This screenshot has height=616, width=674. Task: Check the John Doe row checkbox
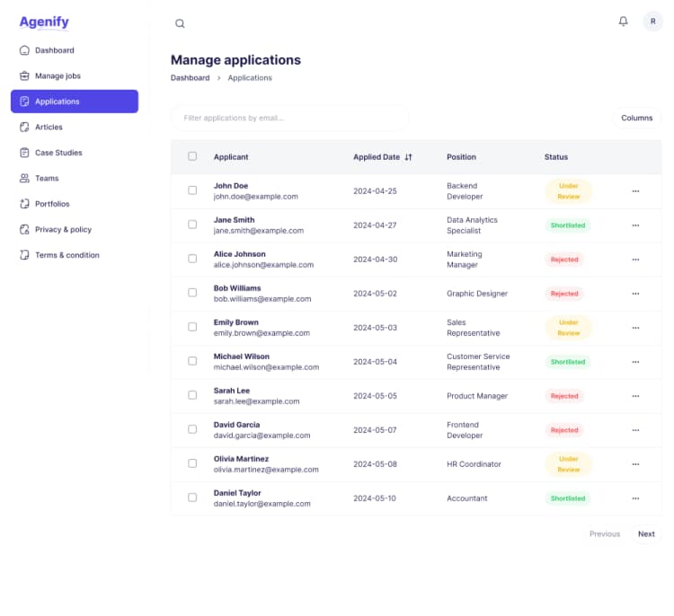click(x=192, y=190)
